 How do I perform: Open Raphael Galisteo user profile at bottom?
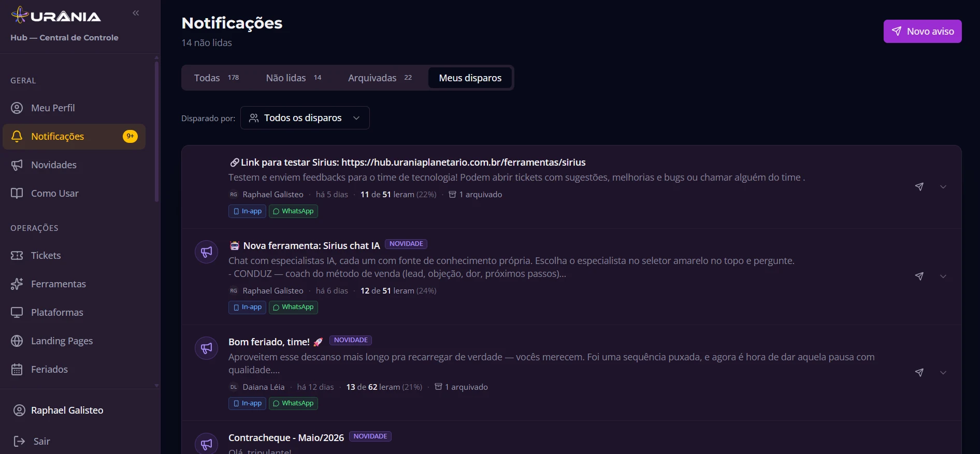point(59,410)
